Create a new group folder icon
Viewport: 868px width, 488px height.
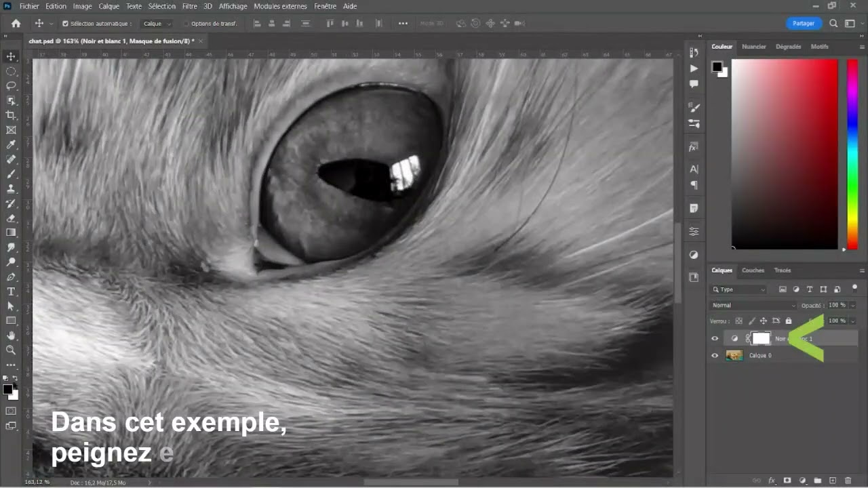tap(818, 481)
